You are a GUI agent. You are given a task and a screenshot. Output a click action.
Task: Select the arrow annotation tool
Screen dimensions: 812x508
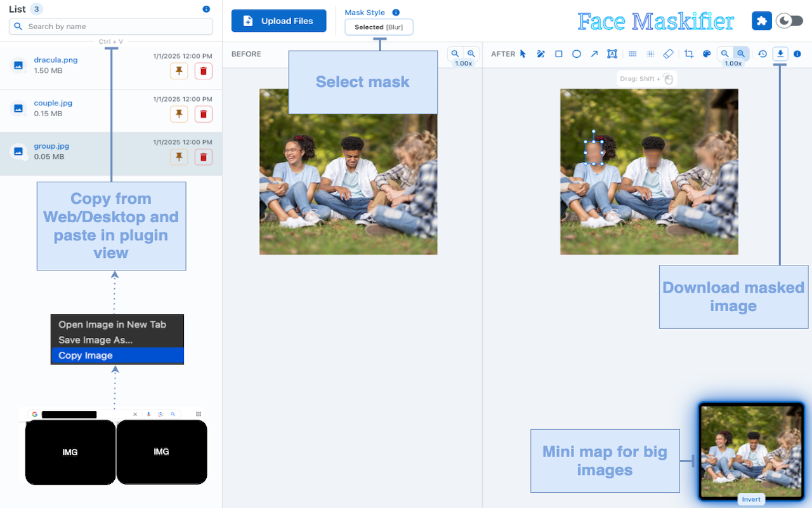[x=594, y=54]
